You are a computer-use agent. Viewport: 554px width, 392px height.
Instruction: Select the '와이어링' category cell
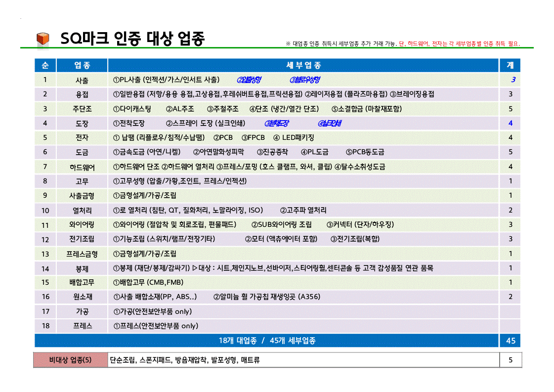82,224
